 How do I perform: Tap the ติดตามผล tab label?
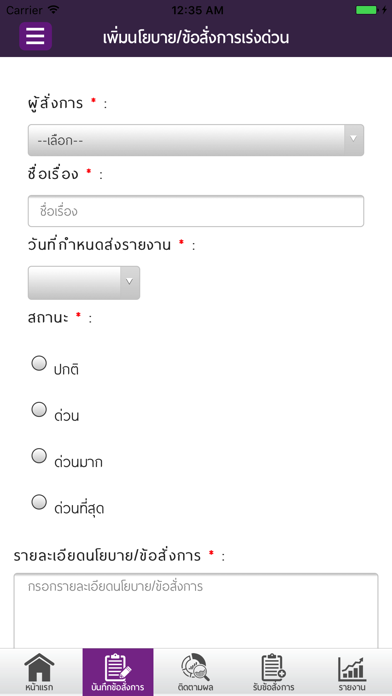pyautogui.click(x=196, y=687)
